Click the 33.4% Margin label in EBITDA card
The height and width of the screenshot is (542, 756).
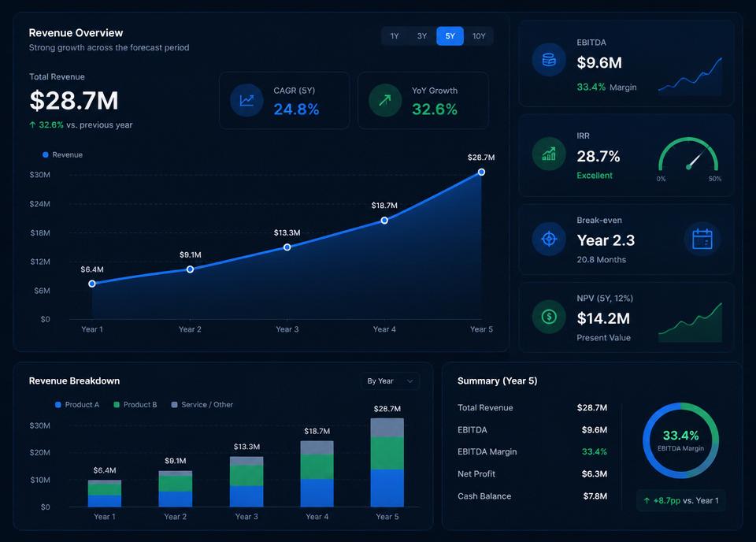click(x=606, y=87)
